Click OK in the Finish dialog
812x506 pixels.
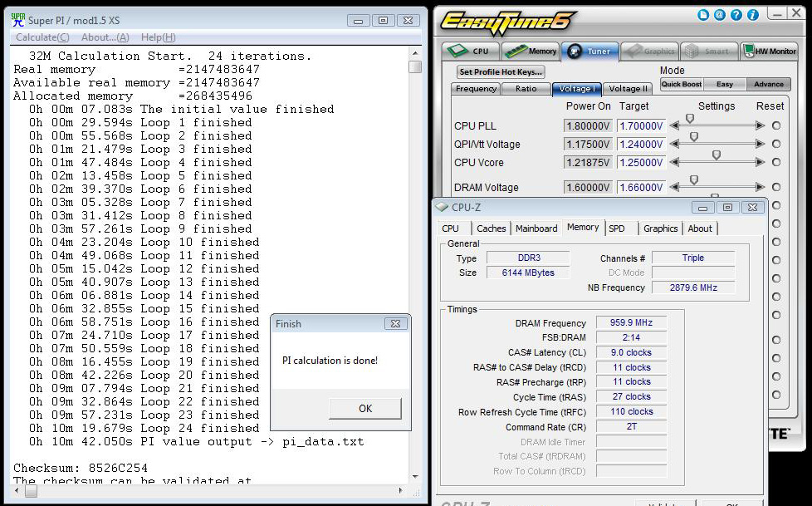365,409
